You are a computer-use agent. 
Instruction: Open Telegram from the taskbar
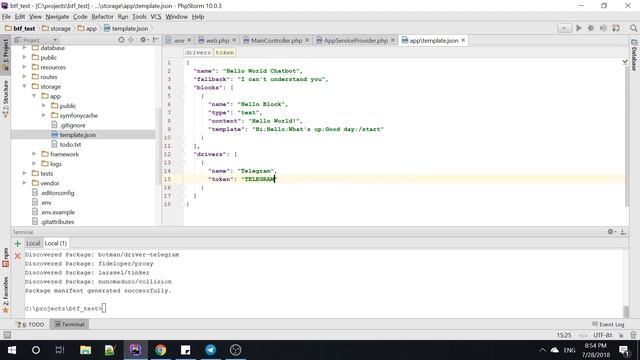tap(211, 350)
